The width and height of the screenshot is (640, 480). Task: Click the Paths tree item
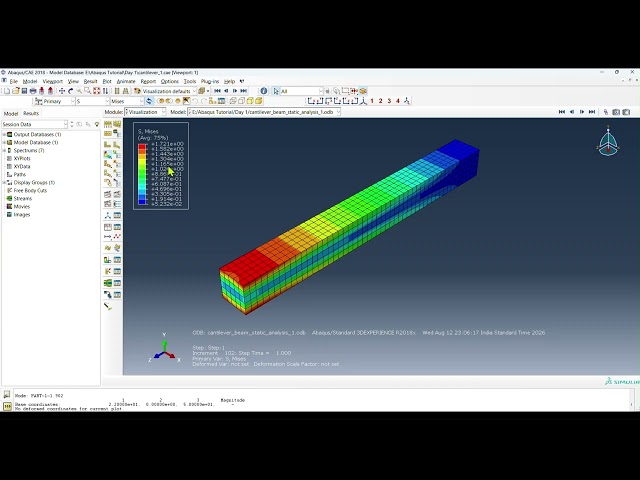coord(20,174)
